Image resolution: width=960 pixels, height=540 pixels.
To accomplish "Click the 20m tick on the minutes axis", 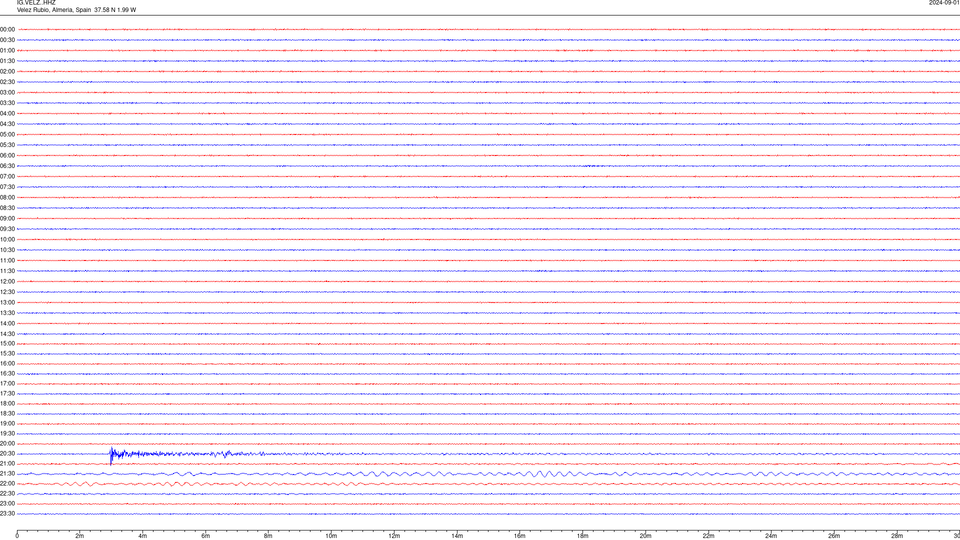I will pos(645,536).
